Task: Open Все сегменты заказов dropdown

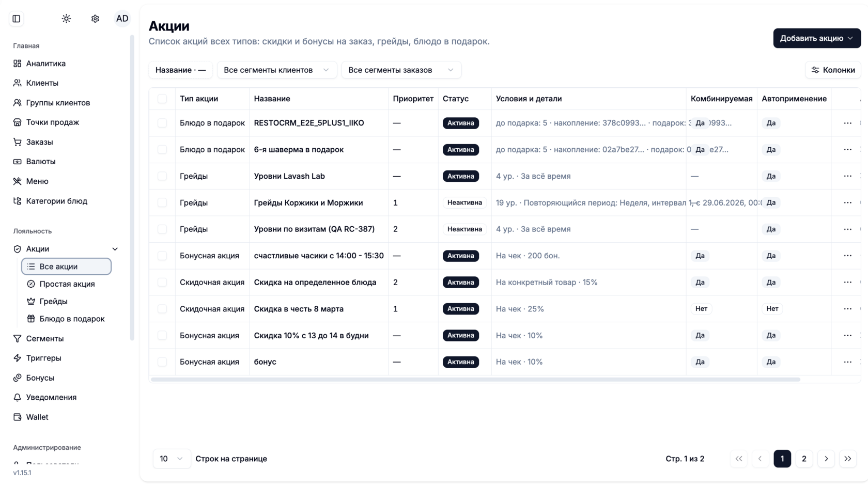Action: coord(401,70)
